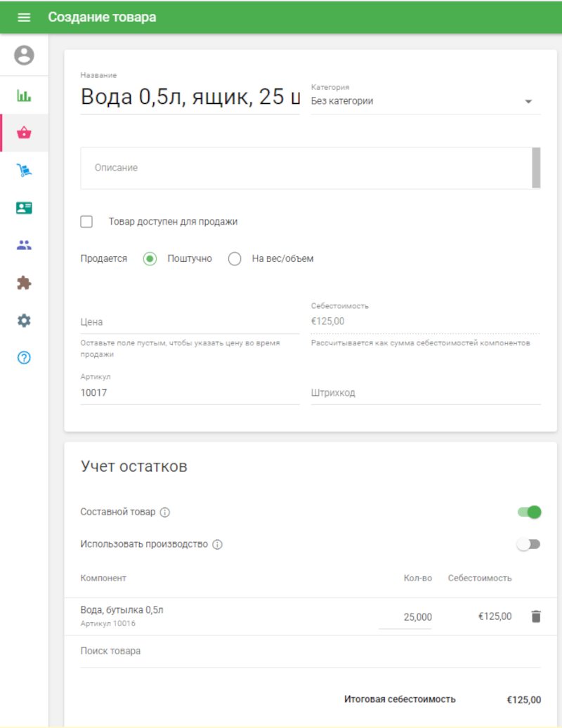
Task: Open the profile icon in sidebar
Action: tap(23, 55)
